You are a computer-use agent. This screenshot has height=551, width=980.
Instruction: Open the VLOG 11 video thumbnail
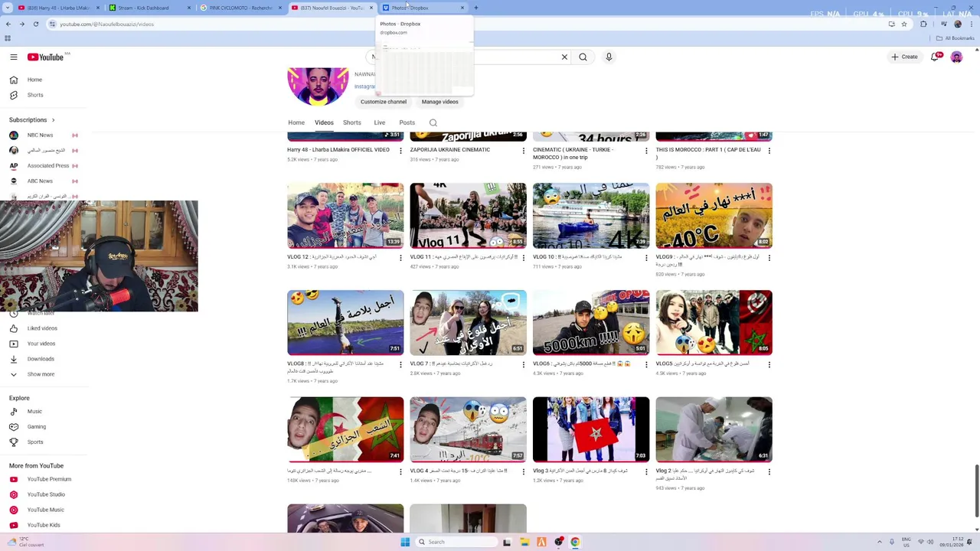tap(469, 216)
